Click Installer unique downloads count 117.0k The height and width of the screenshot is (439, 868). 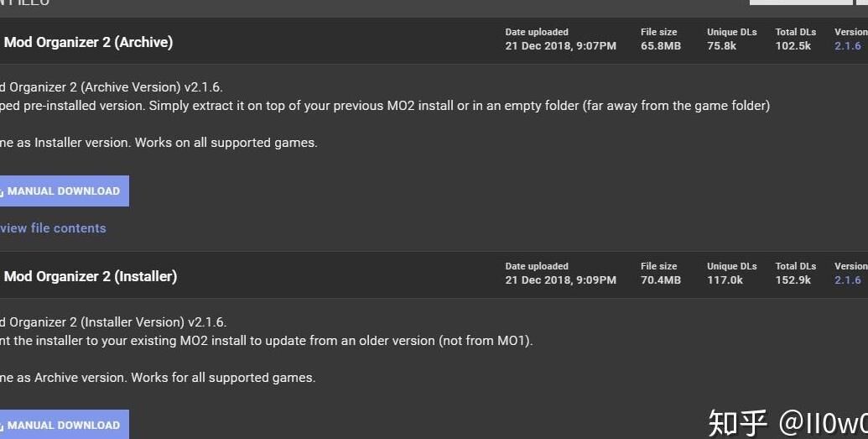pos(725,280)
